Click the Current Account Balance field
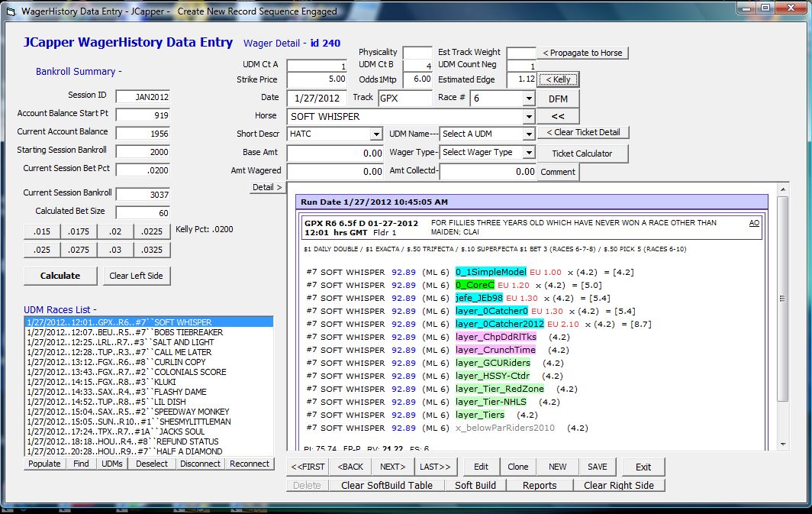The image size is (812, 514). tap(143, 133)
